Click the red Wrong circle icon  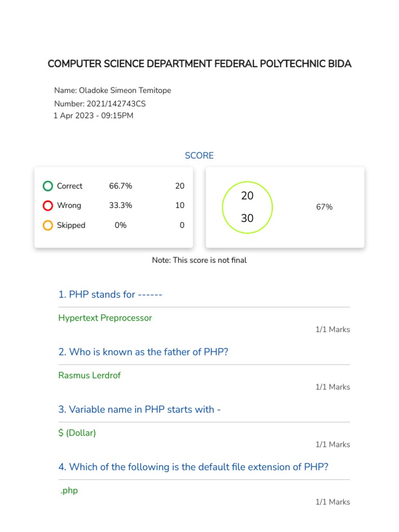48,206
